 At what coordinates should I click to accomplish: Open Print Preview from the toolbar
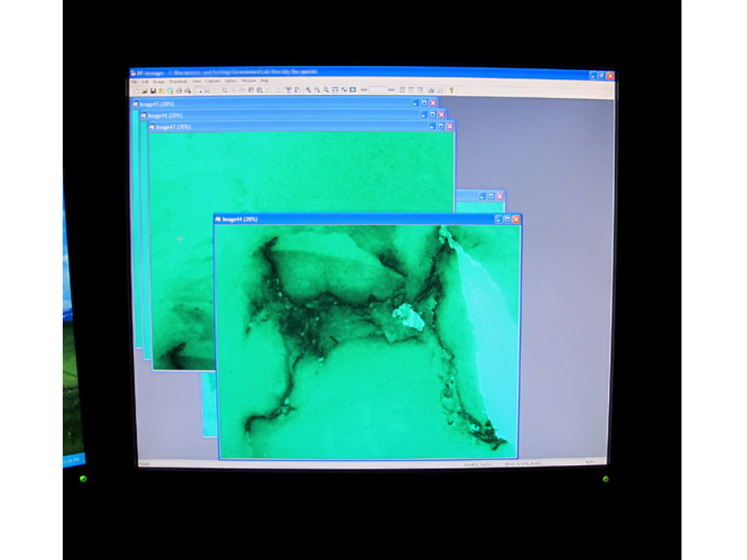pyautogui.click(x=187, y=91)
